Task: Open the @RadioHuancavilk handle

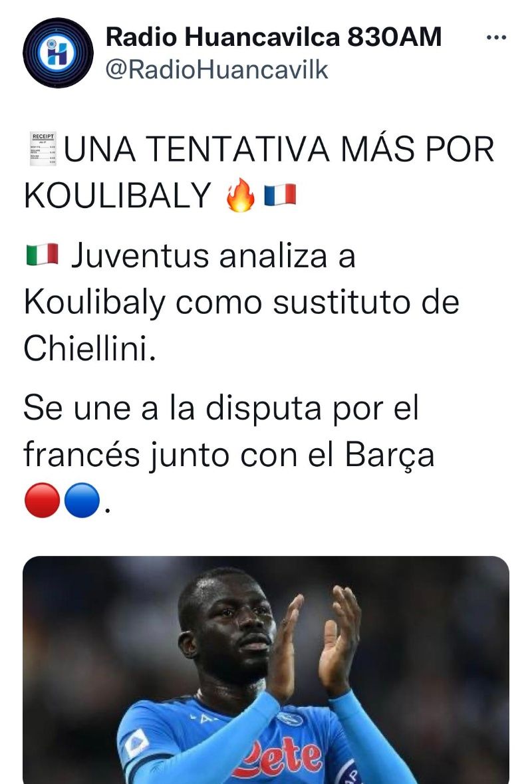Action: (217, 70)
